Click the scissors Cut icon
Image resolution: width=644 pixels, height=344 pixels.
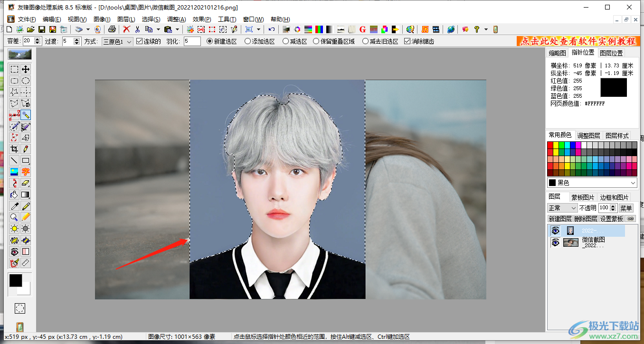tap(137, 29)
